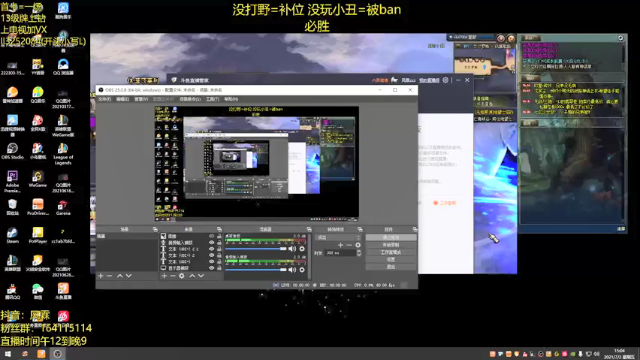The width and height of the screenshot is (640, 360).
Task: Mute the desktop audio speaker icon
Action: coord(292,249)
